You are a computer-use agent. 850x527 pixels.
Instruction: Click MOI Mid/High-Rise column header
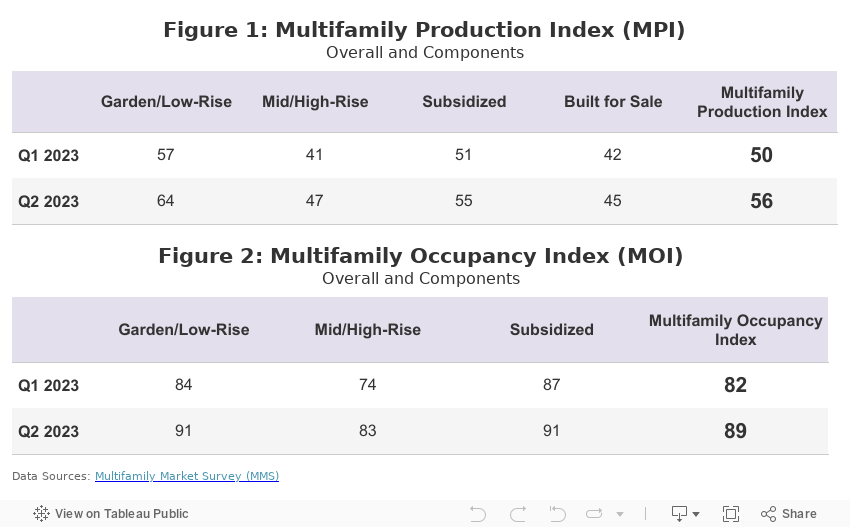coord(368,330)
